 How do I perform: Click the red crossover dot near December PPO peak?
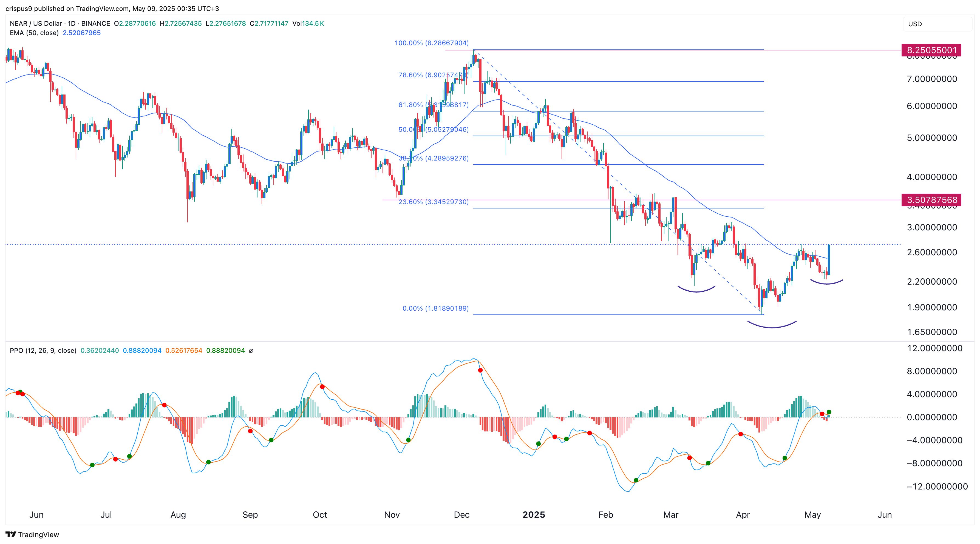(x=480, y=370)
